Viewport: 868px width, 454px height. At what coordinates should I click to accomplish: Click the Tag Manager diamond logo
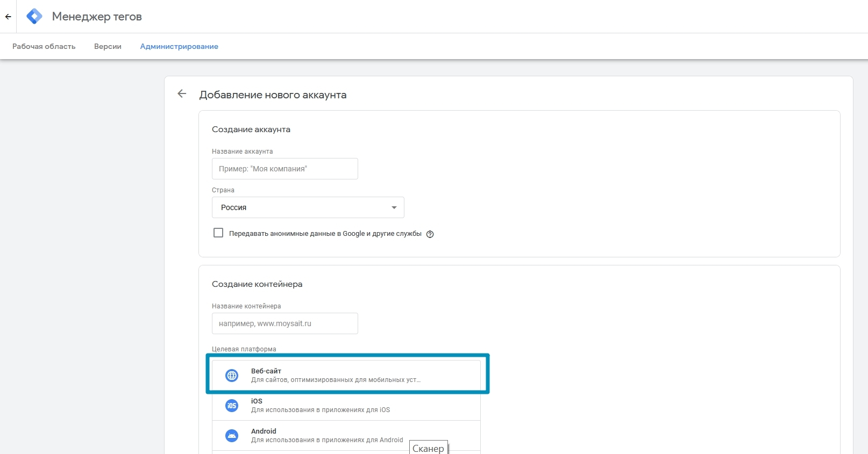34,16
